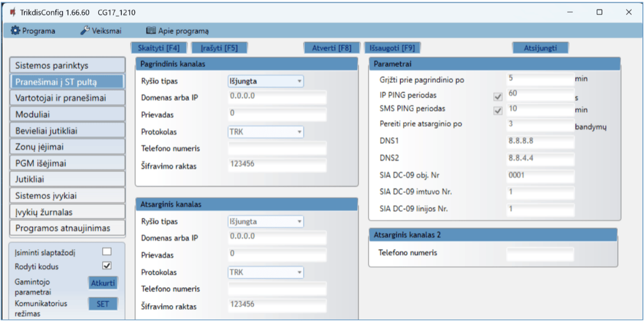Click the Įrašyti [F5] button
The height and width of the screenshot is (322, 644).
coord(219,47)
